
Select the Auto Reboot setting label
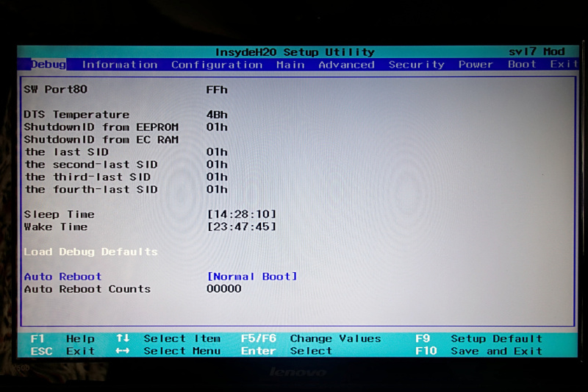tap(62, 277)
